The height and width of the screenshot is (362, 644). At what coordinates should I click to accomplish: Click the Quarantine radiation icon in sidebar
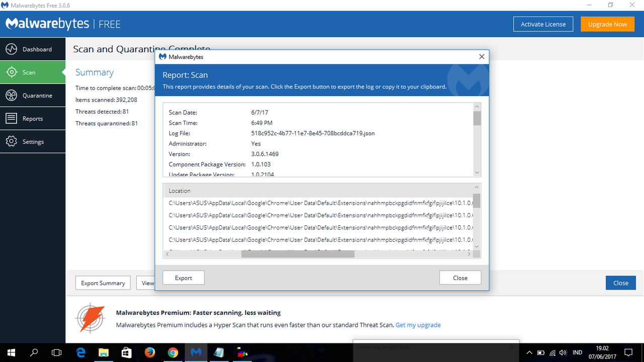(11, 96)
